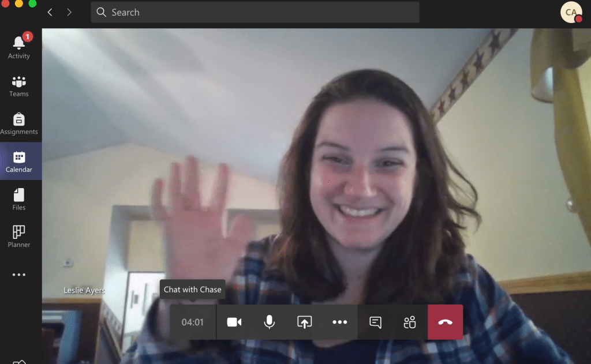Mute the microphone

269,322
